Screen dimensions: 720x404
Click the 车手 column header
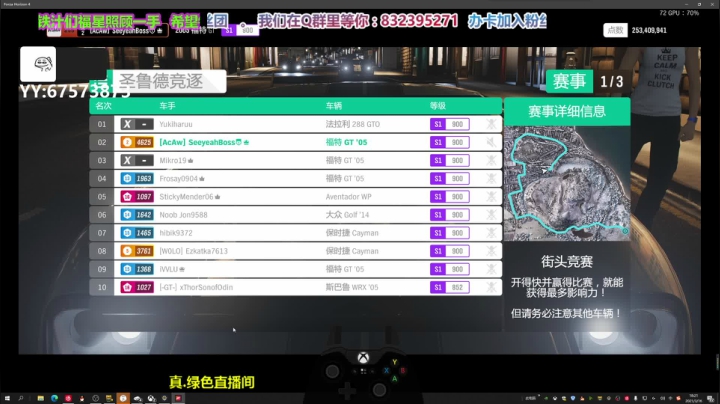coord(167,106)
